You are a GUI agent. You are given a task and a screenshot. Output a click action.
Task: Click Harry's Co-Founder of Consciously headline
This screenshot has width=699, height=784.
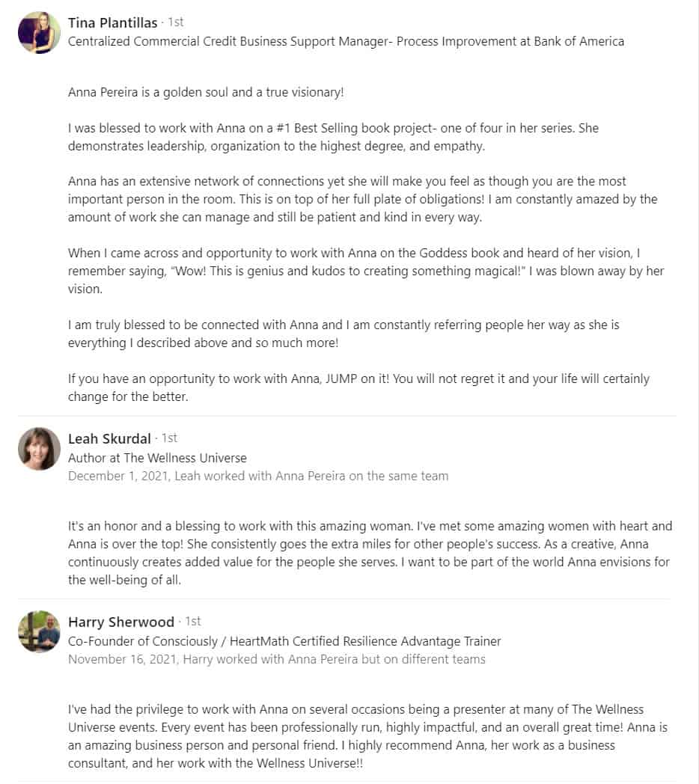[284, 642]
